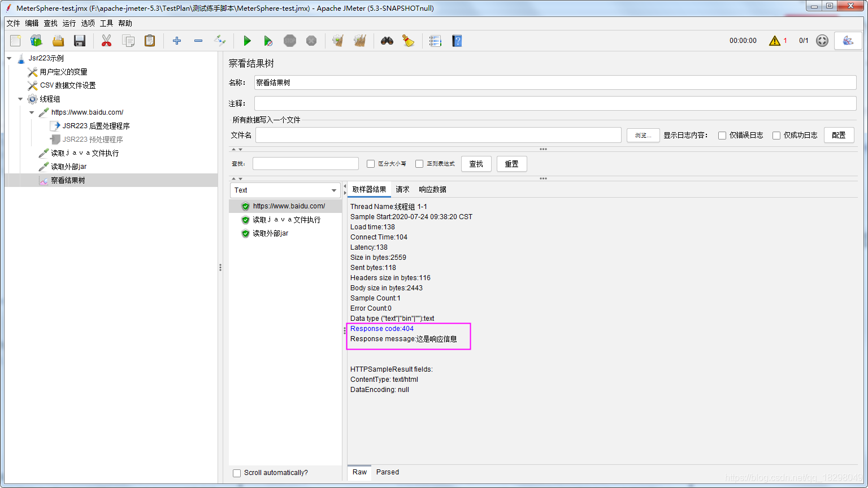
Task: Enable the 区分大小写 checkbox
Action: click(371, 164)
